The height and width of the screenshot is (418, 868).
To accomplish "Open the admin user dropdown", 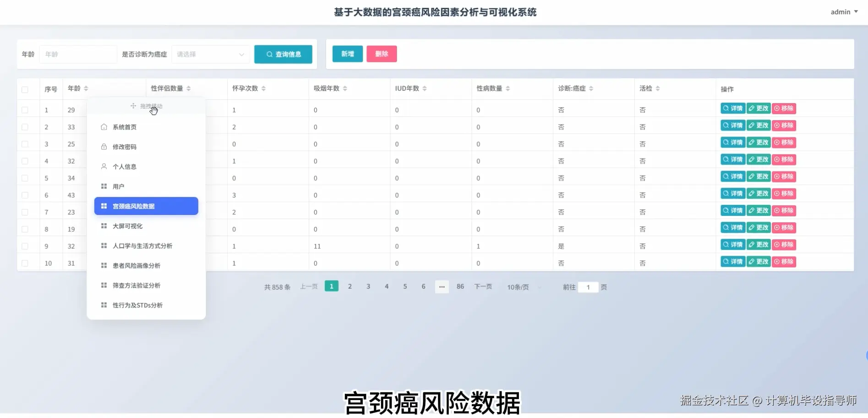I will tap(844, 12).
